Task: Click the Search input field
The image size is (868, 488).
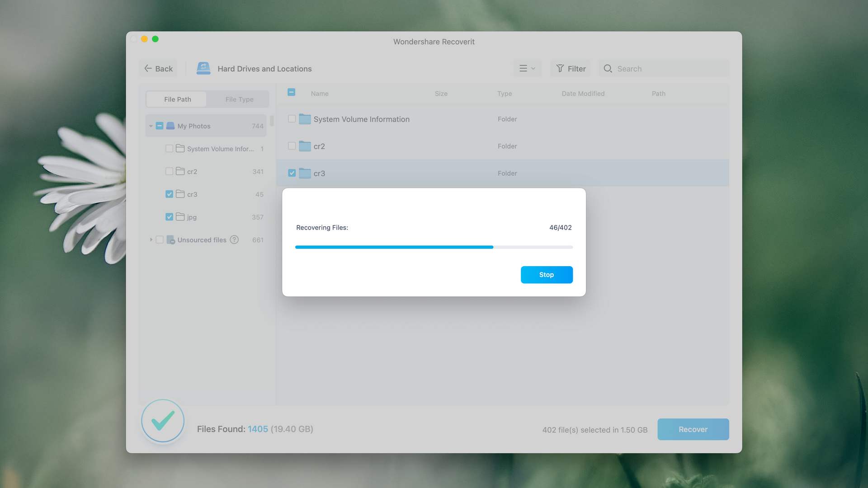Action: [x=664, y=69]
